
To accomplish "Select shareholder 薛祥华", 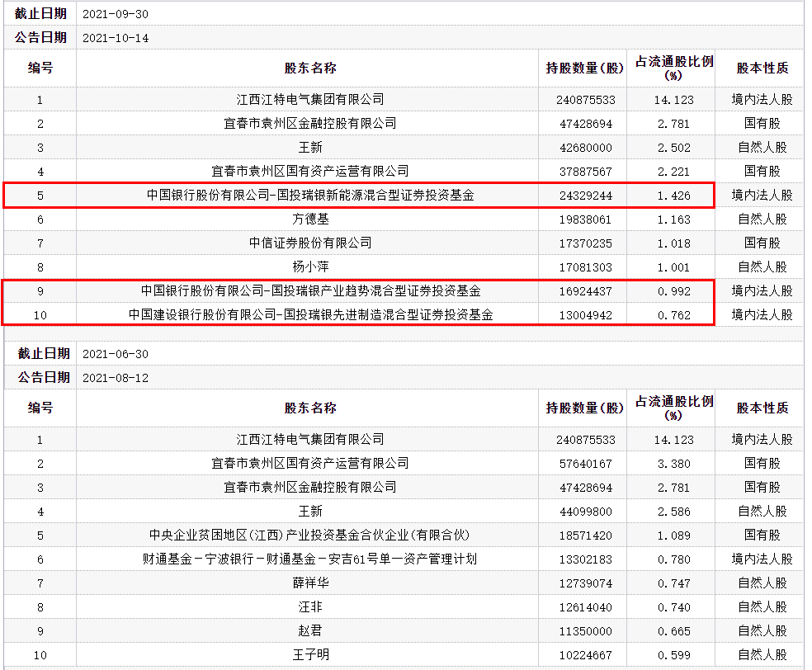I will click(x=310, y=583).
